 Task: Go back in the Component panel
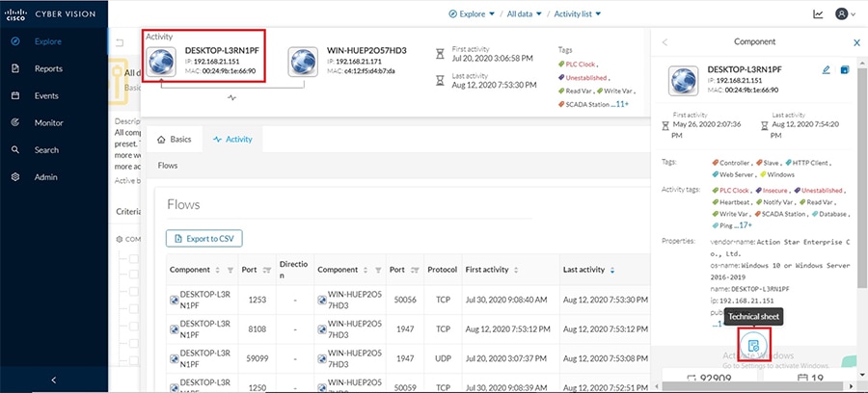[x=665, y=42]
